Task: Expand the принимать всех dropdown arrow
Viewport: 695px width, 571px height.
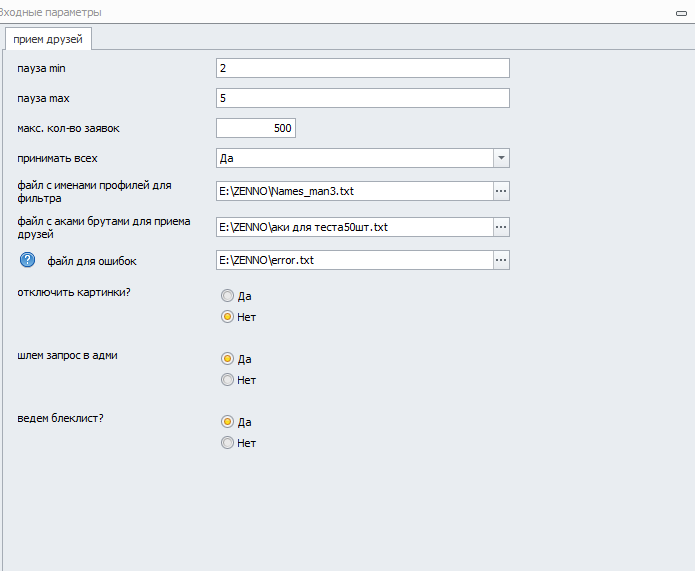Action: pyautogui.click(x=501, y=158)
